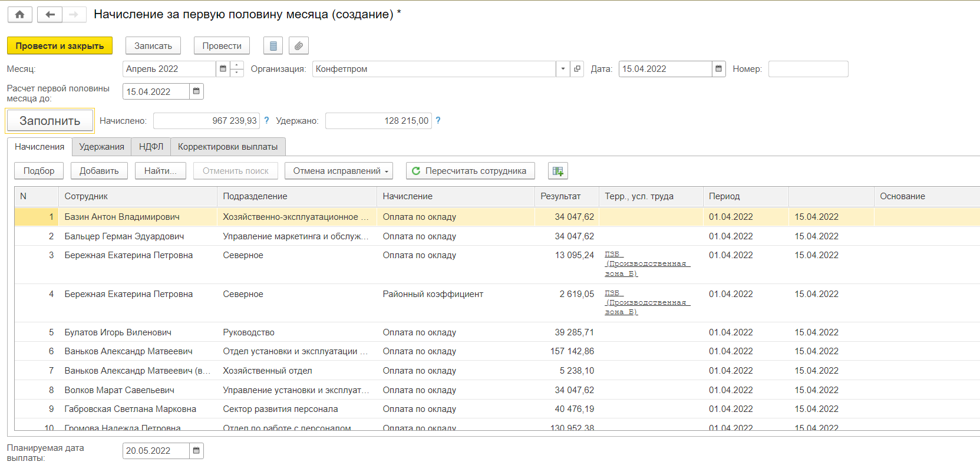Viewport: 980px width, 465px height.
Task: Click the Заполнить button
Action: click(50, 121)
